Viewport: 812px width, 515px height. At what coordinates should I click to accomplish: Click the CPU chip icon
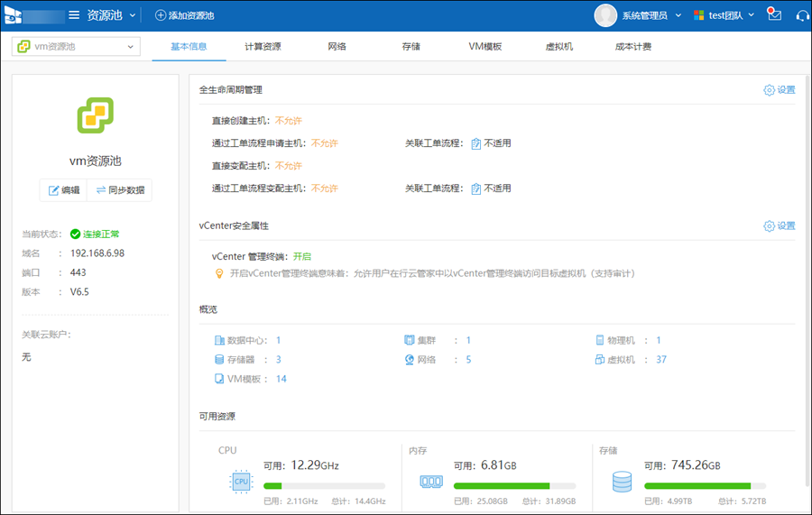tap(241, 482)
